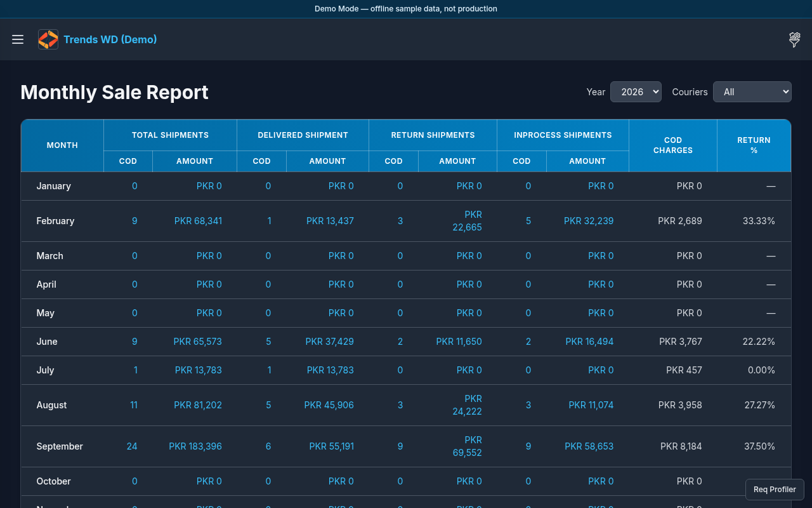Click June COD charges PKR 3,767

pos(681,342)
